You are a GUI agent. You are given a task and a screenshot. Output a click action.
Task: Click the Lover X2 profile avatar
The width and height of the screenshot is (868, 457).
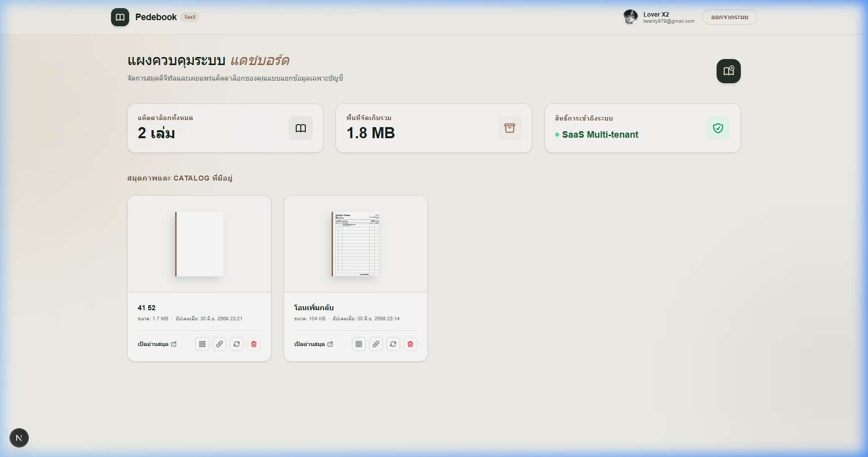(x=630, y=17)
